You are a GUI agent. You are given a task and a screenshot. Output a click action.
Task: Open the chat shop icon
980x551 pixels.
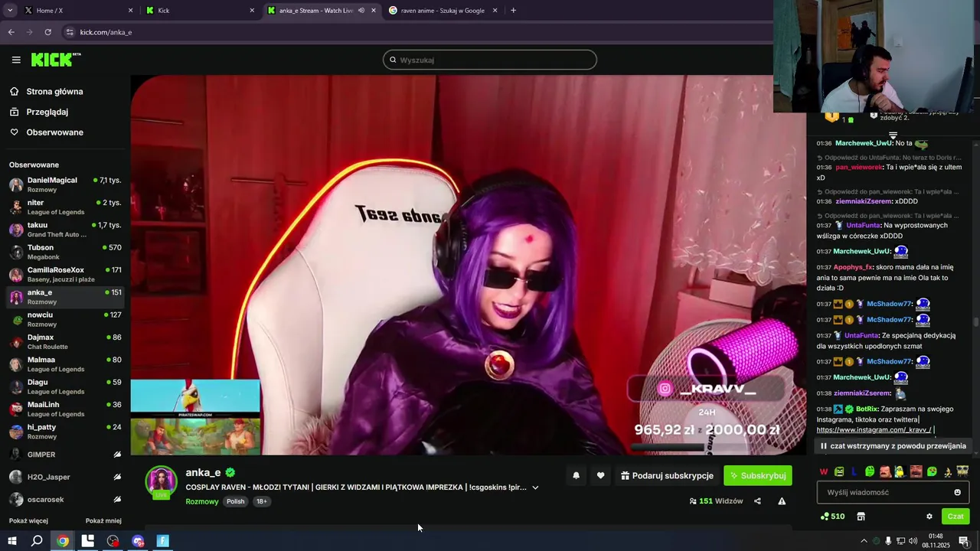861,517
